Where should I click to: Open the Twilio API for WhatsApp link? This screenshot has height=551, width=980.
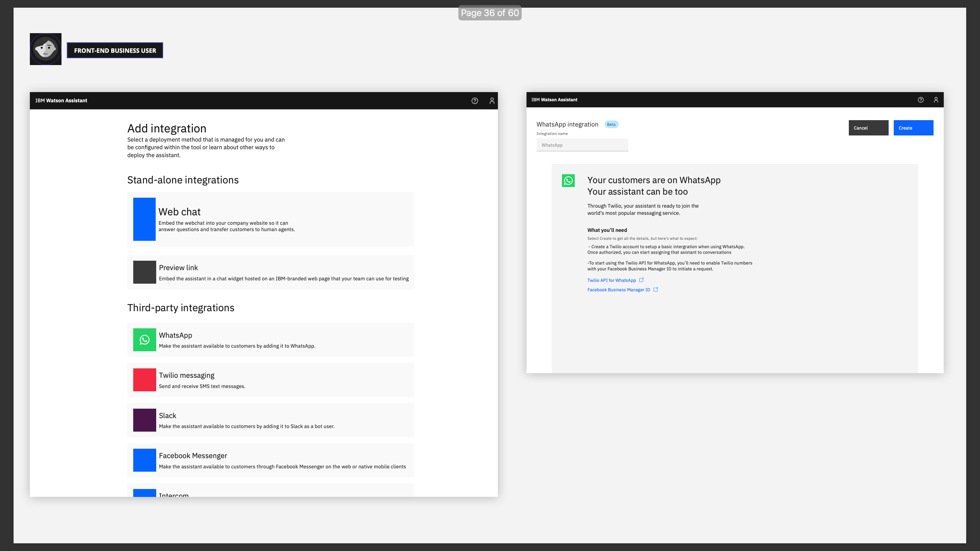tap(611, 280)
